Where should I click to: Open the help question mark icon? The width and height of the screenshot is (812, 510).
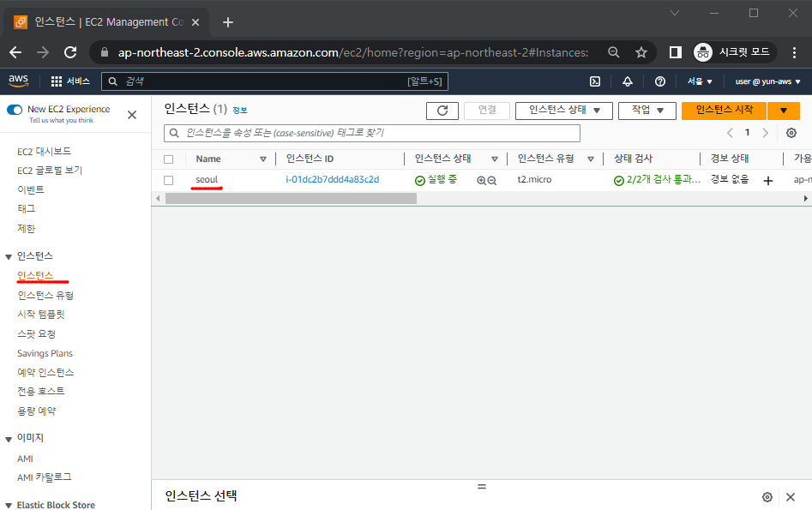(x=659, y=81)
